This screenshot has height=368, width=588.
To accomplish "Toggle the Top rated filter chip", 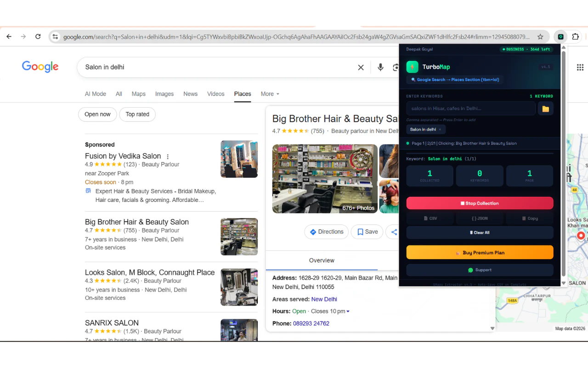I will pyautogui.click(x=137, y=115).
